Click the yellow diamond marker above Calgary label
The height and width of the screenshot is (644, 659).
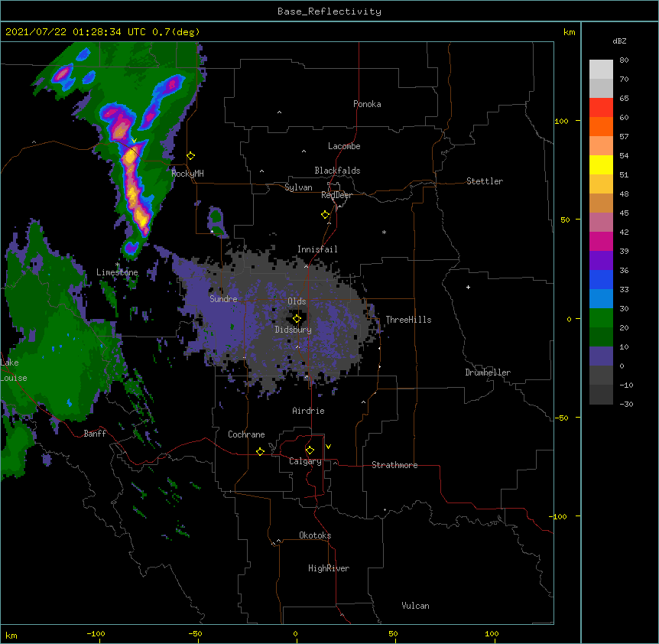[310, 450]
